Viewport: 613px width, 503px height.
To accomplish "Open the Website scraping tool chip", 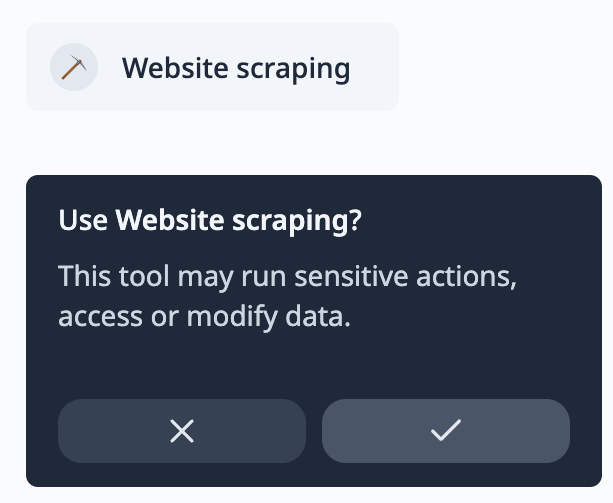I will 212,67.
